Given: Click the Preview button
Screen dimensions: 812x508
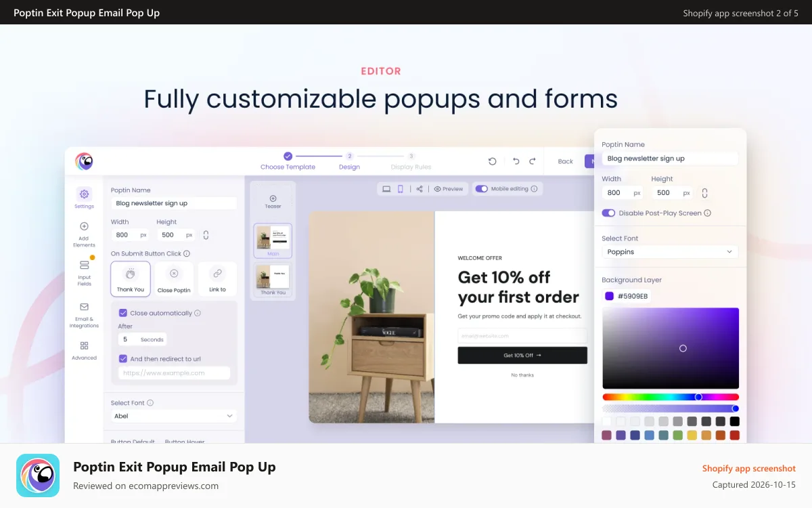Looking at the screenshot, I should pos(449,189).
